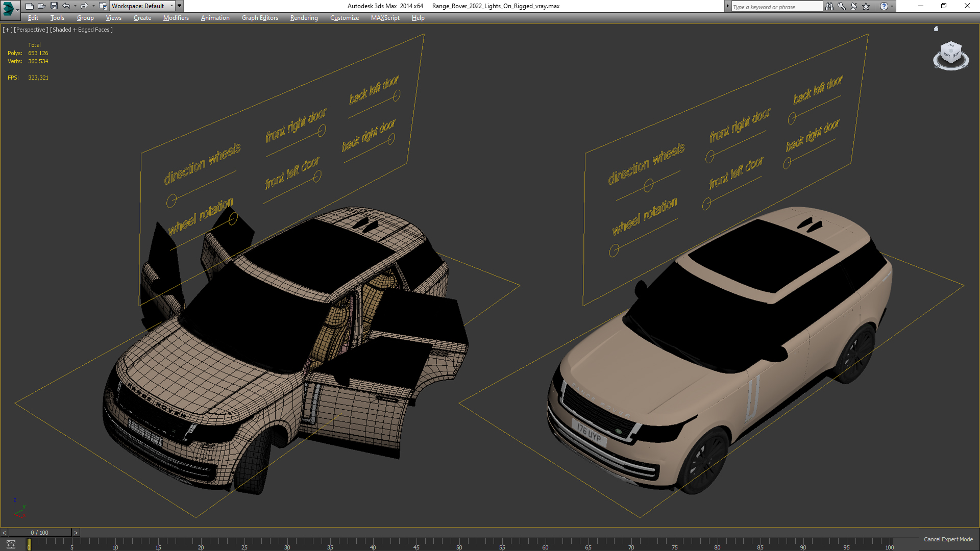Click the left rig 'back left door' slider circle

[397, 95]
